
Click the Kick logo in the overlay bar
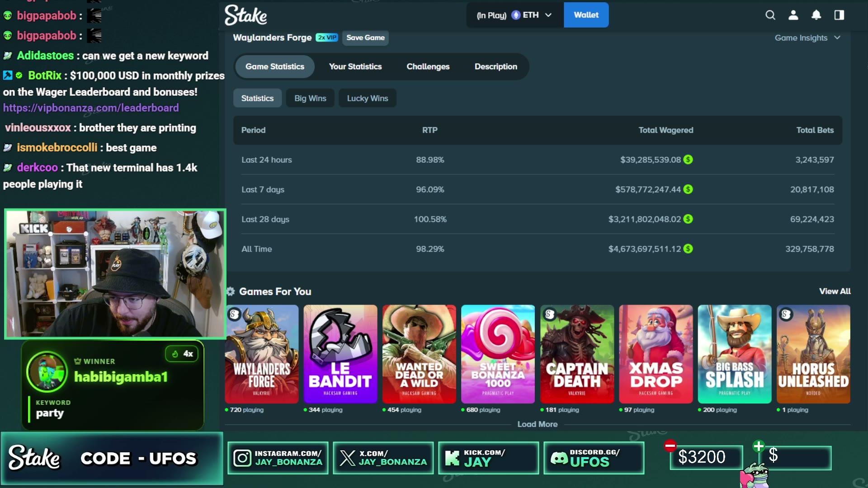[x=452, y=458]
